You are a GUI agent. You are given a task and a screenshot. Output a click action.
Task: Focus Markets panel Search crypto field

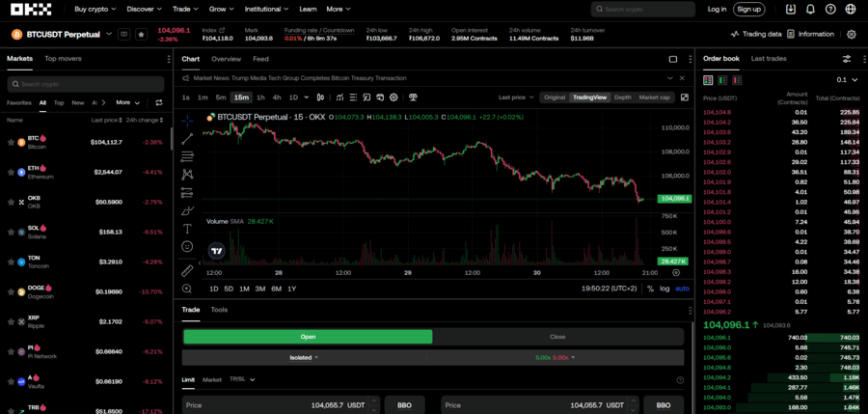pyautogui.click(x=86, y=84)
